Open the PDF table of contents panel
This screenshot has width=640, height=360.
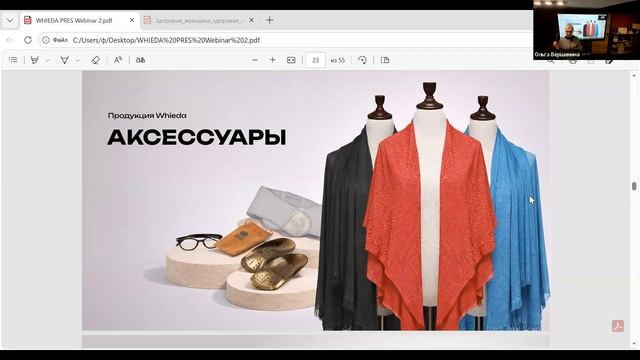pos(13,60)
